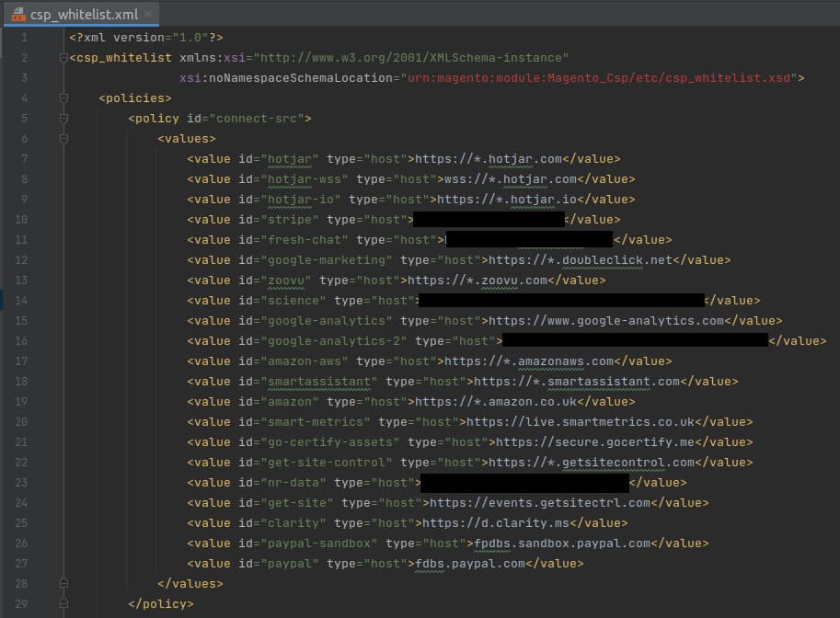
Task: Close the csp_whitelist.xml tab
Action: click(148, 15)
